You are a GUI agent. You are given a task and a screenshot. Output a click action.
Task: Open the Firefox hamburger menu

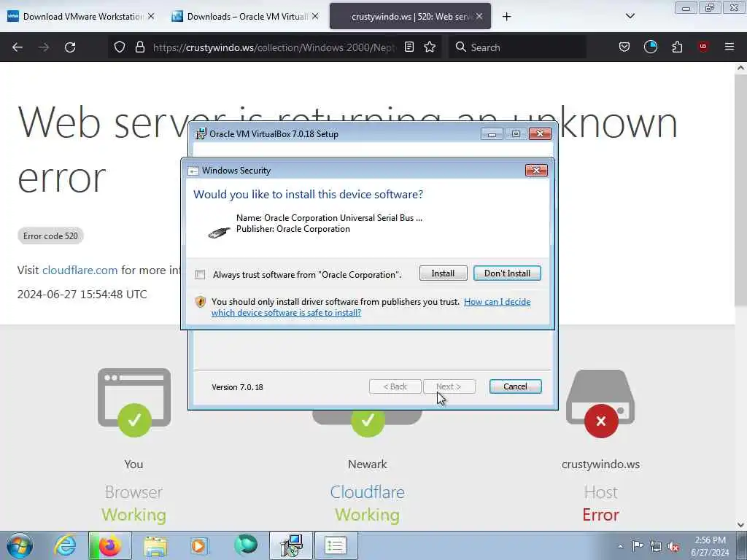729,47
